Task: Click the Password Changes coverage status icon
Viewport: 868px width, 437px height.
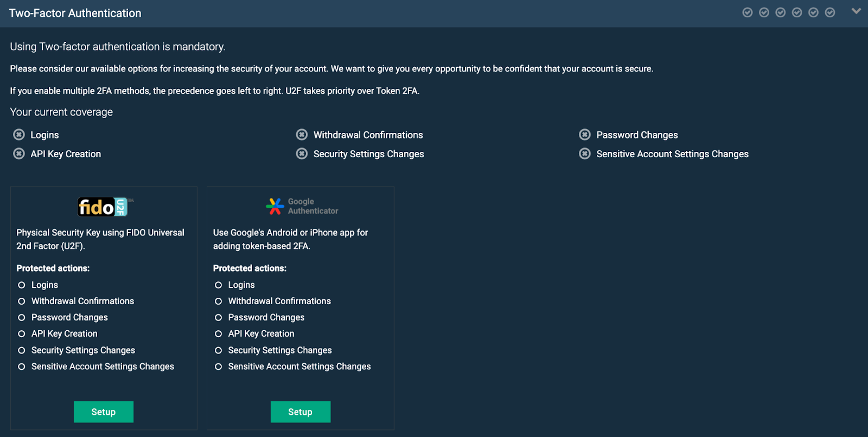Action: 585,134
